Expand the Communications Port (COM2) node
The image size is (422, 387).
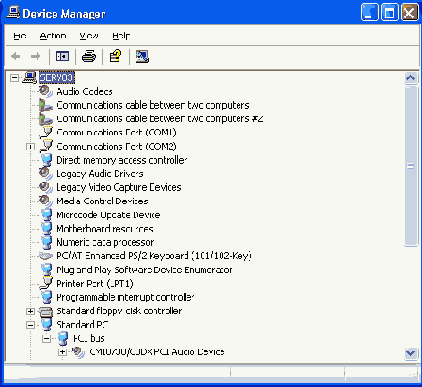[x=30, y=146]
